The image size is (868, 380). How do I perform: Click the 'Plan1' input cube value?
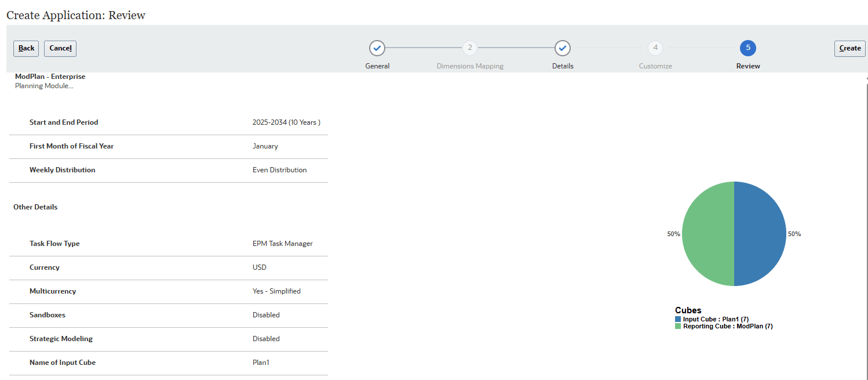click(261, 363)
